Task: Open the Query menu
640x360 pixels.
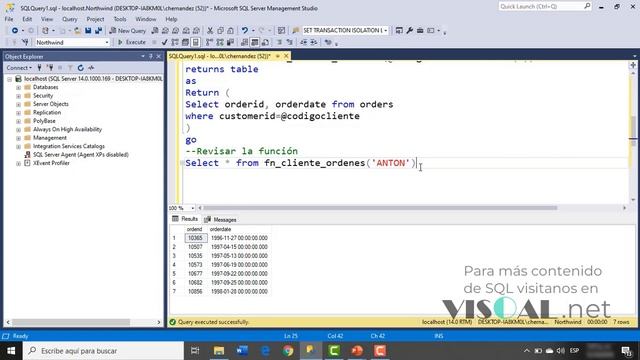Action: point(69,19)
